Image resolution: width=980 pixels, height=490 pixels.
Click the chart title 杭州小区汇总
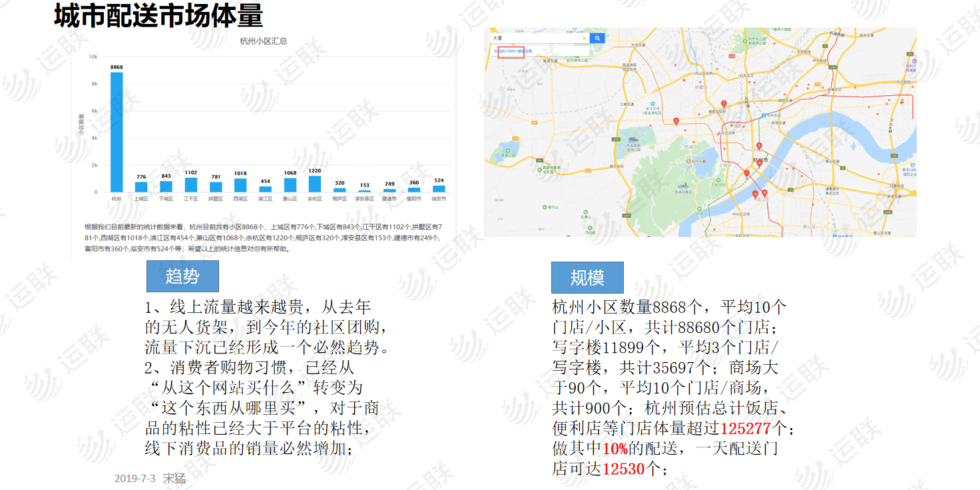point(264,41)
